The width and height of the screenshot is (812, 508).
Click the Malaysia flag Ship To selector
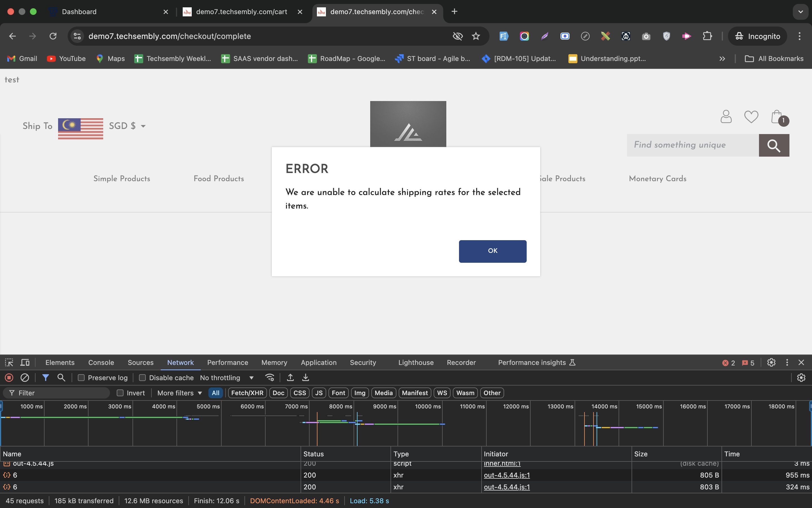(x=81, y=128)
